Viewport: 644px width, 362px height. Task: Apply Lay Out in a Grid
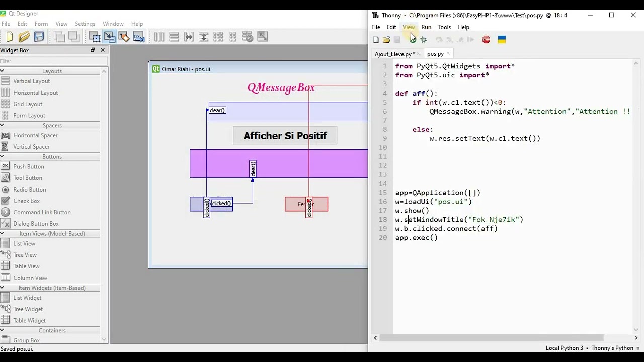(218, 36)
